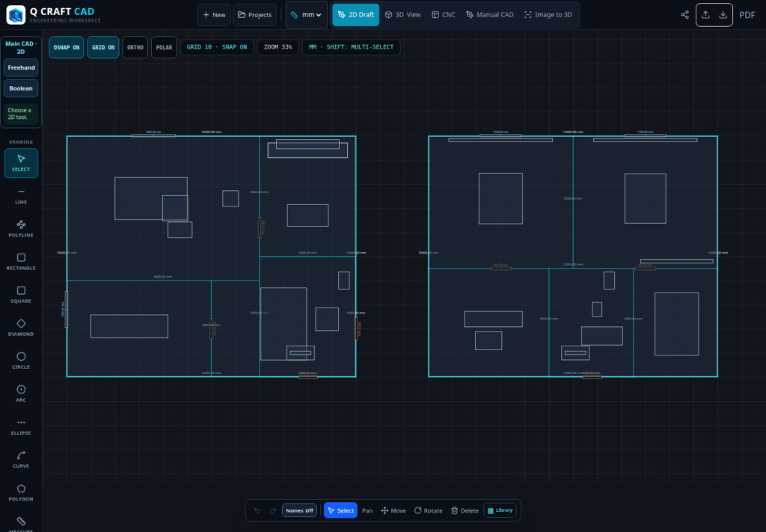Select the Ellipse tool
Screen dimensions: 766x532
(x=21, y=426)
